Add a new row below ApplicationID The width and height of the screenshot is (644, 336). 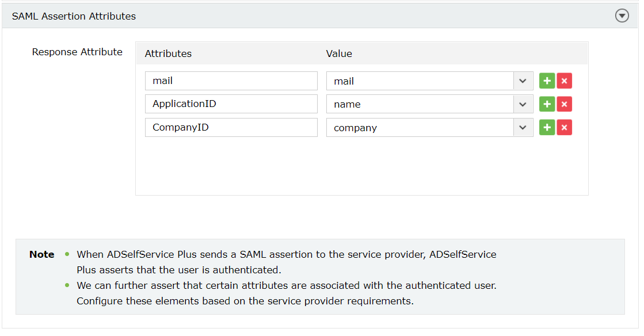coord(547,104)
